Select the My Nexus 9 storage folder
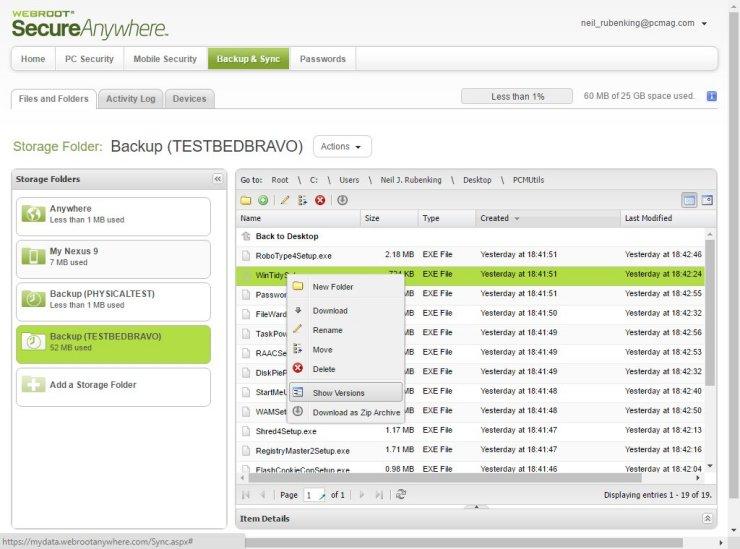The width and height of the screenshot is (740, 549). tap(113, 259)
